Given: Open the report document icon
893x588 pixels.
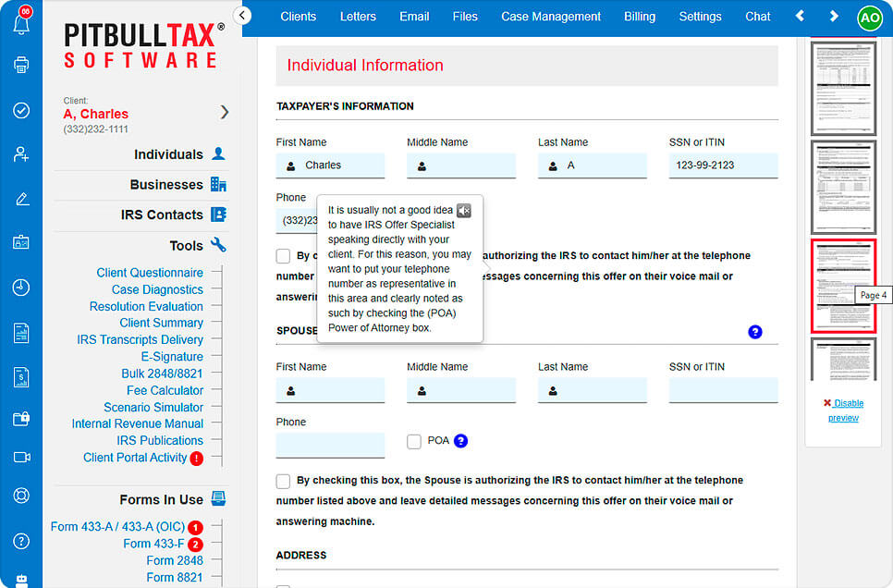Looking at the screenshot, I should 21,333.
